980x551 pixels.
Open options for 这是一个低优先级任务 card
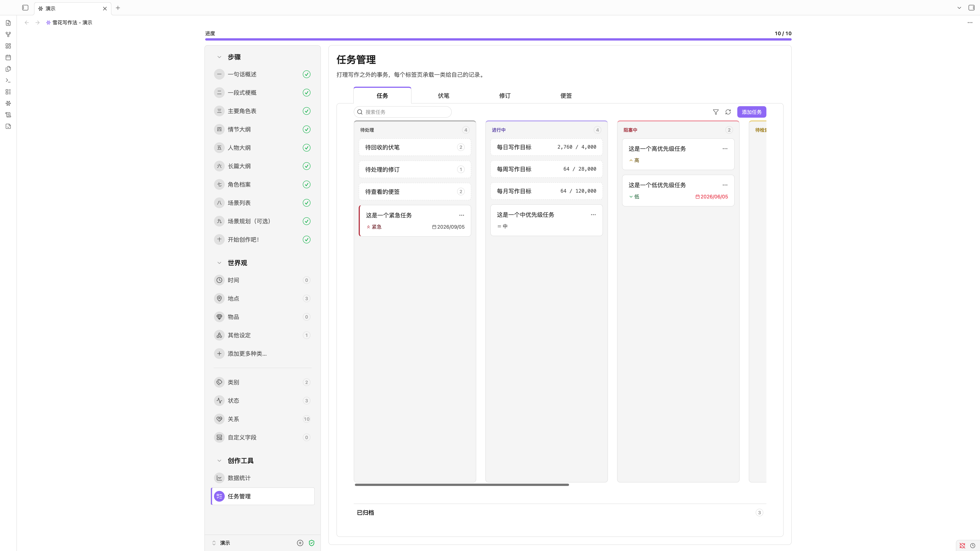point(725,185)
